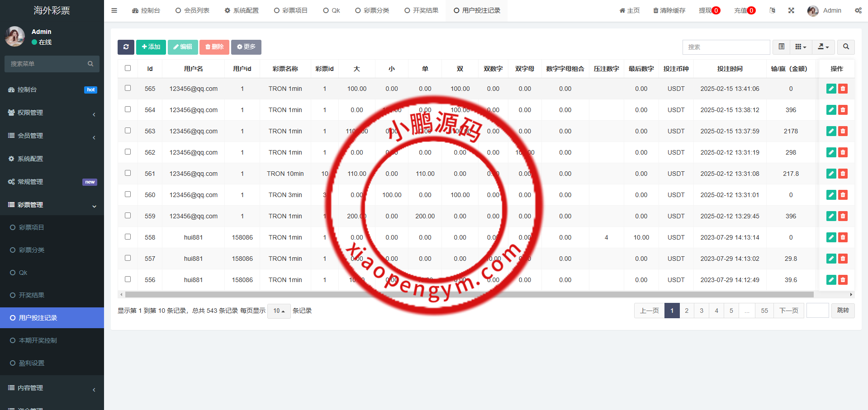Open 本期开奖控制 in the sidebar
This screenshot has width=868, height=410.
tap(38, 340)
